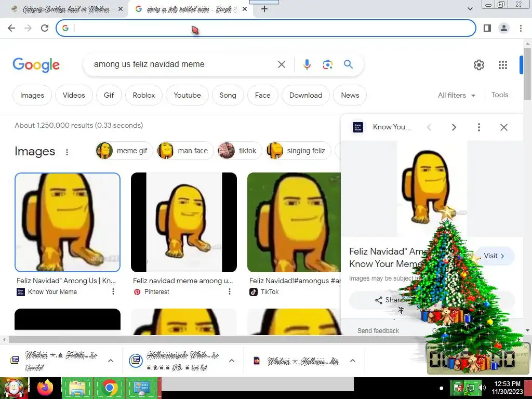Open the browser side panel icon

point(487,28)
